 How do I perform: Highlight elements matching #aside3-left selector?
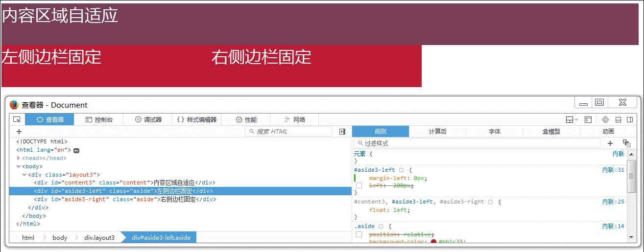point(401,170)
